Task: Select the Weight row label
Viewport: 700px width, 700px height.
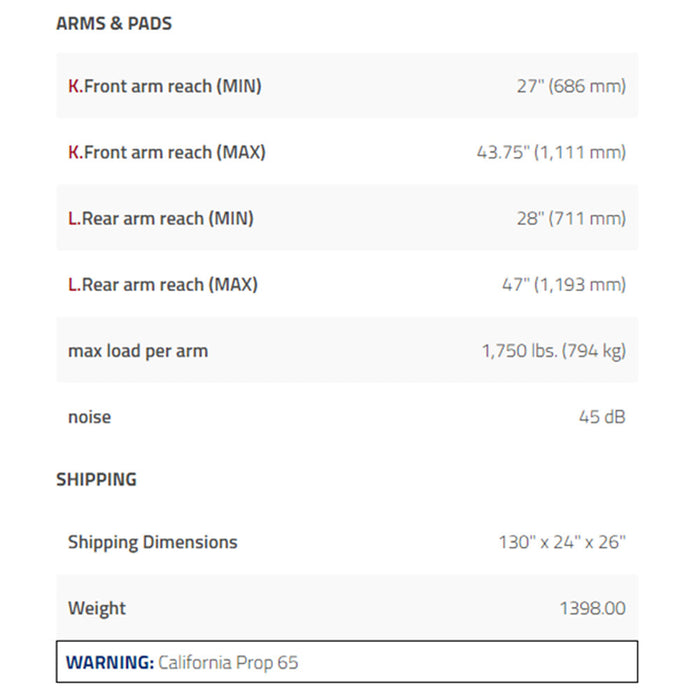Action: [97, 608]
